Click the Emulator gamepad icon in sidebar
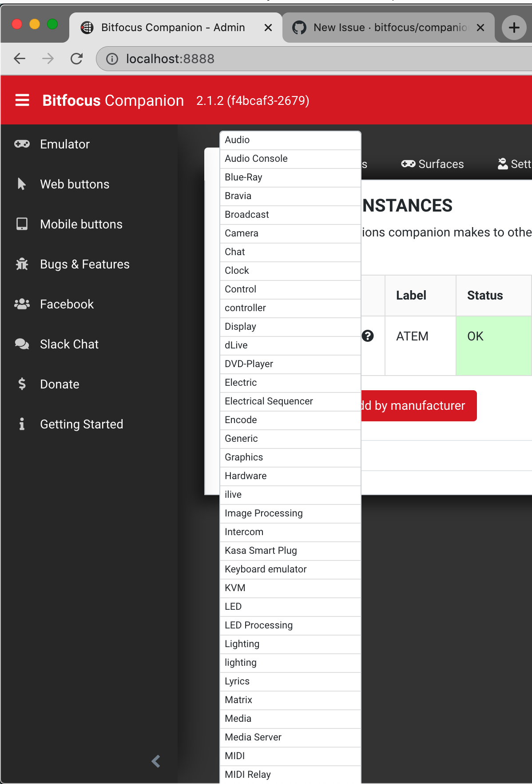 pyautogui.click(x=22, y=144)
